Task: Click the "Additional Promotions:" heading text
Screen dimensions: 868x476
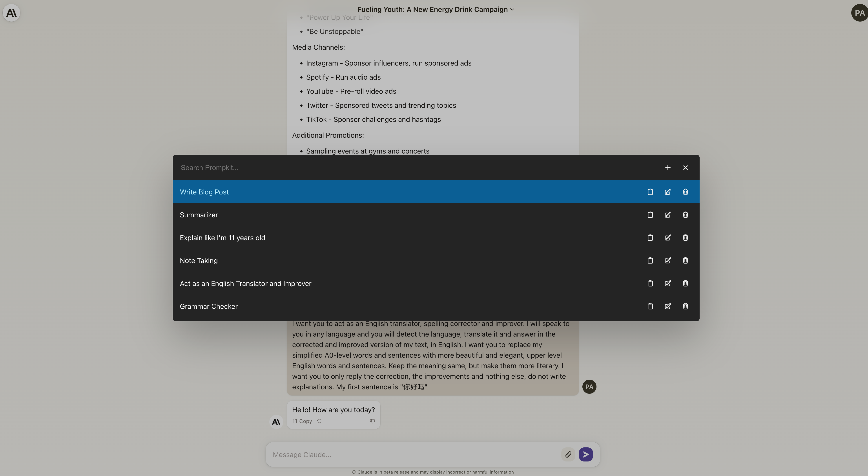Action: tap(328, 135)
